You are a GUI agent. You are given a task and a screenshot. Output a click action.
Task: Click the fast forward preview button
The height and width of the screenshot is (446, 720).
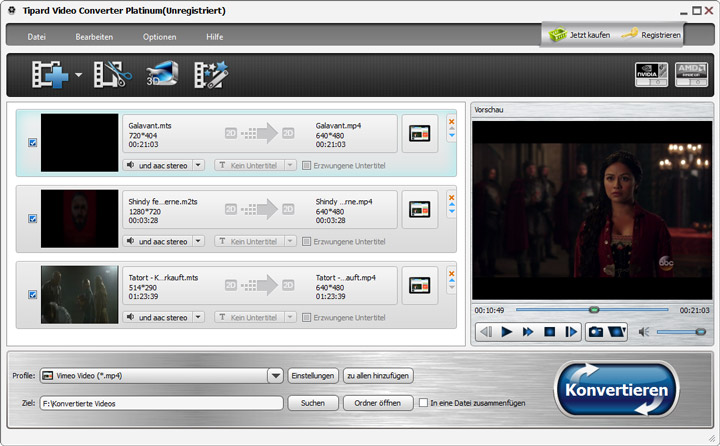(528, 332)
